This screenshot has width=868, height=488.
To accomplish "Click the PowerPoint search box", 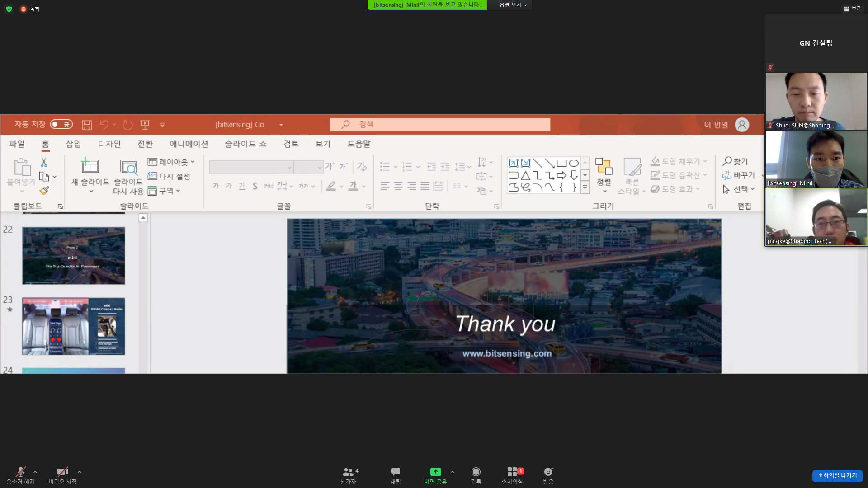I will (x=439, y=124).
